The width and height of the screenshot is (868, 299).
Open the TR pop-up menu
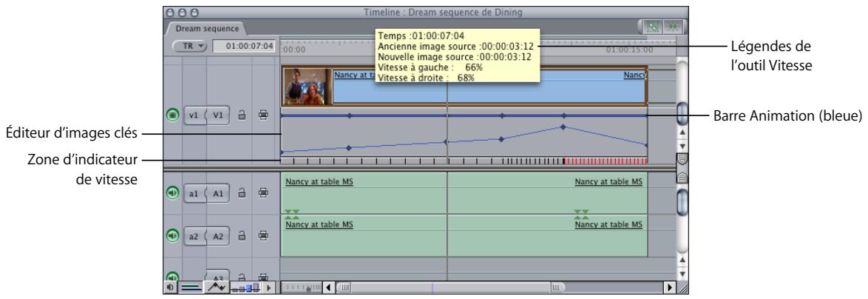190,47
